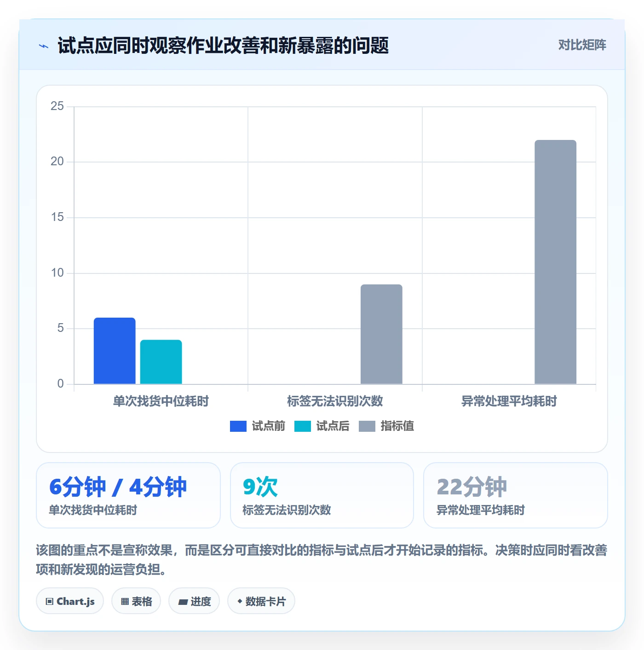Toggle the 试点前 legend swatch

click(238, 426)
